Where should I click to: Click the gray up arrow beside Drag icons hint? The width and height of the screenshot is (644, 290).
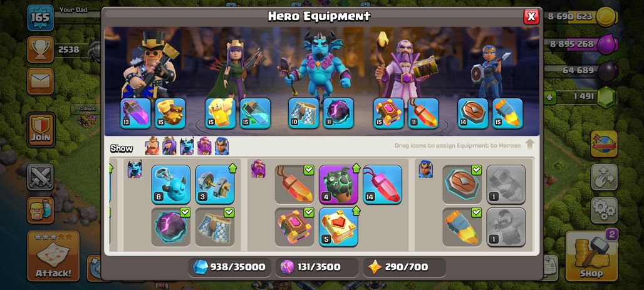tap(530, 144)
